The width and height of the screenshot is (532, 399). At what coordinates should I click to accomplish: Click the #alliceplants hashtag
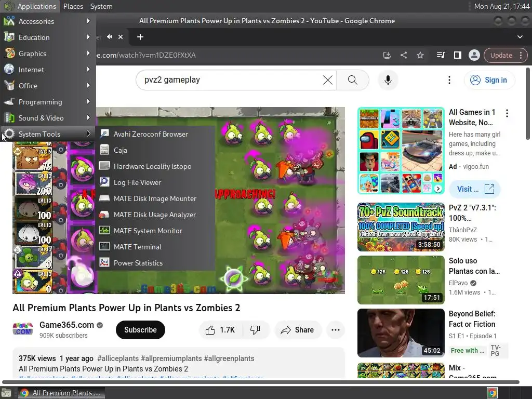click(118, 358)
